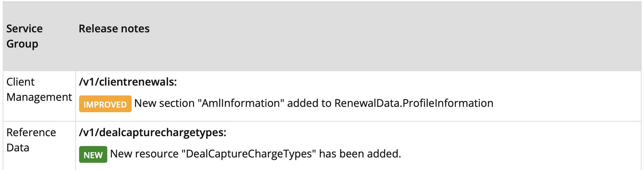Click the Reference Data cell
The image size is (644, 170).
[31, 140]
